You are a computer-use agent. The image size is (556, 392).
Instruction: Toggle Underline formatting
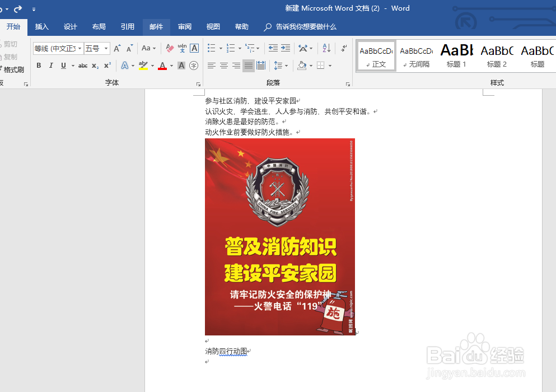(63, 66)
